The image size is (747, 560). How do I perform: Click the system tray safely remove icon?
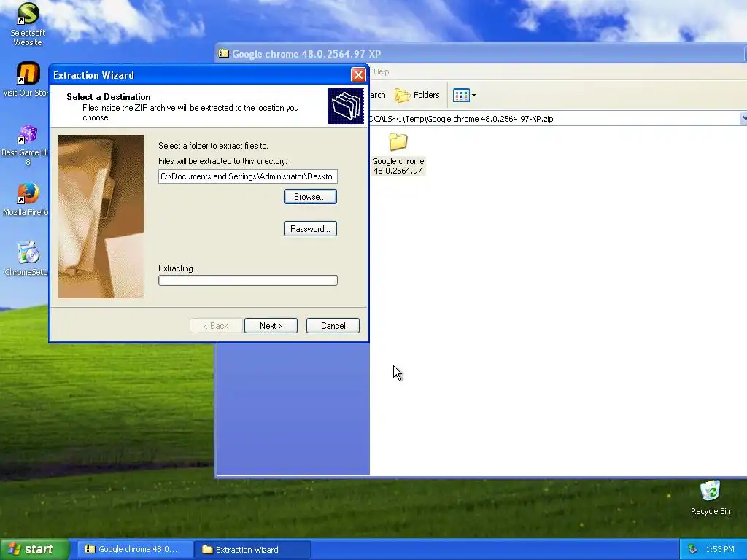pos(693,549)
